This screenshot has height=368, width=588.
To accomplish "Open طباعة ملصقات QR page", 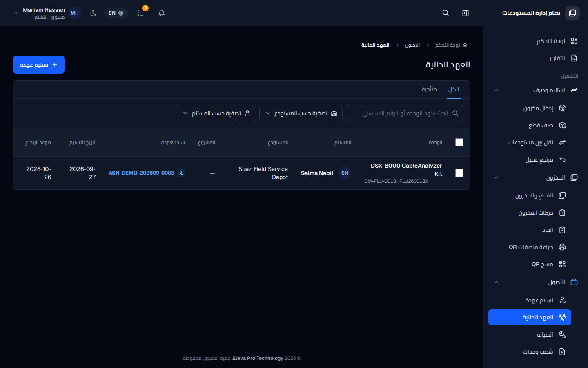I will pyautogui.click(x=530, y=247).
